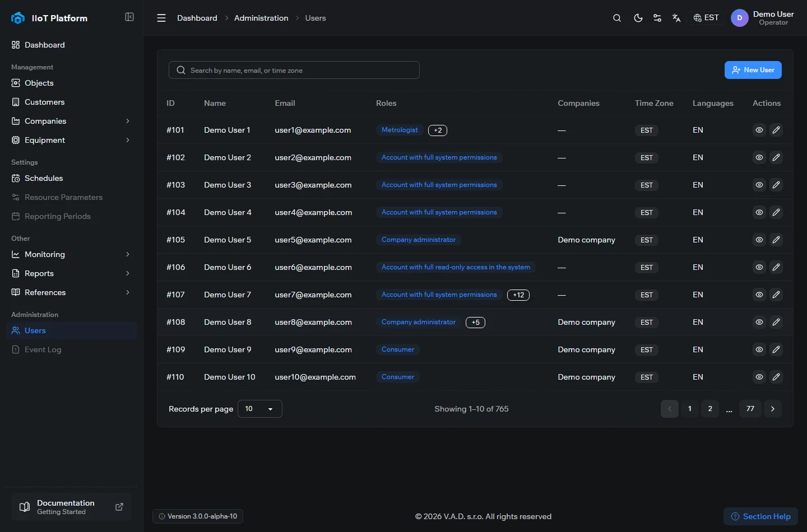Click the Demo User avatar

(740, 18)
